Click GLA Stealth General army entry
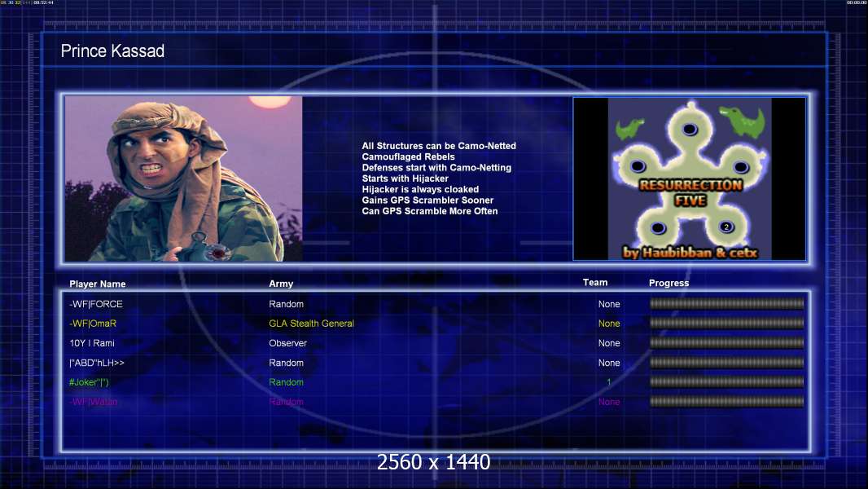Screen dimensions: 868x489 click(x=311, y=324)
